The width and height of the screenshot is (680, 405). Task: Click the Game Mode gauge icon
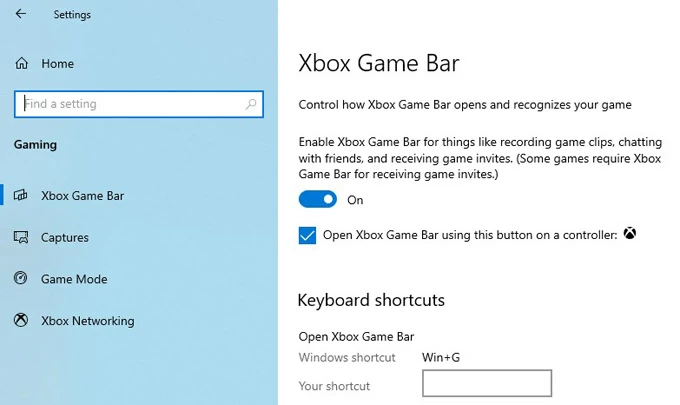coord(20,278)
